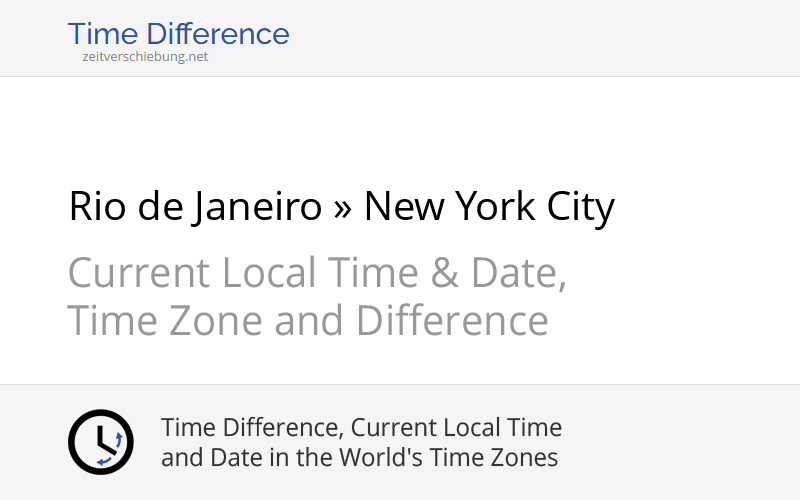
Task: Click footer line and Date in the World's Time Zones
Action: [359, 457]
